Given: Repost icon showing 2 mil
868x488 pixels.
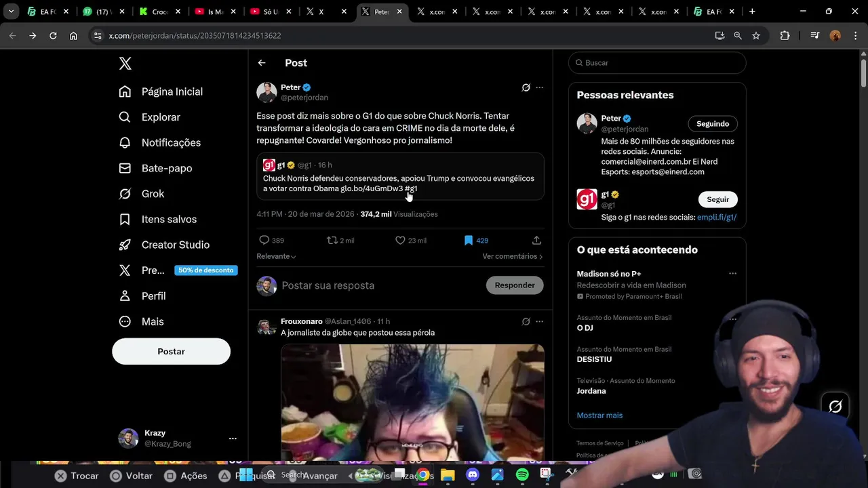Looking at the screenshot, I should click(x=340, y=241).
